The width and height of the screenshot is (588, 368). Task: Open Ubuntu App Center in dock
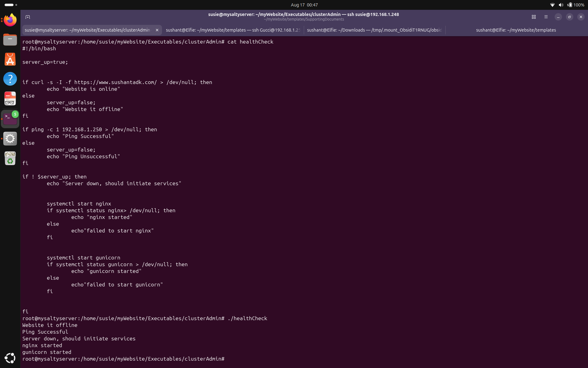pos(10,59)
